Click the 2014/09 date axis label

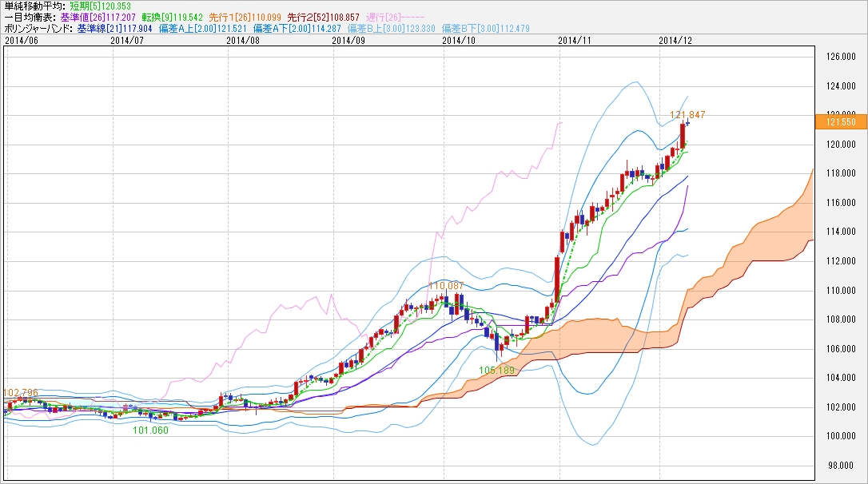348,38
